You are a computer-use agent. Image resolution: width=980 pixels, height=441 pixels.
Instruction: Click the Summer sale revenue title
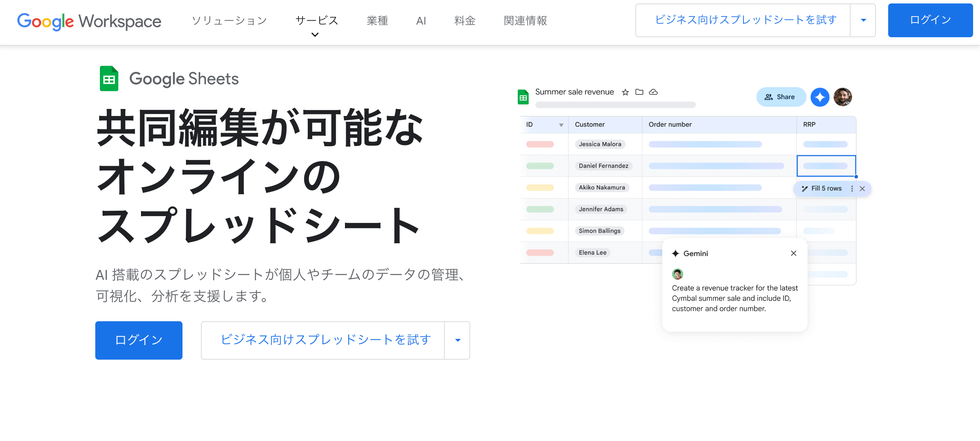point(575,92)
